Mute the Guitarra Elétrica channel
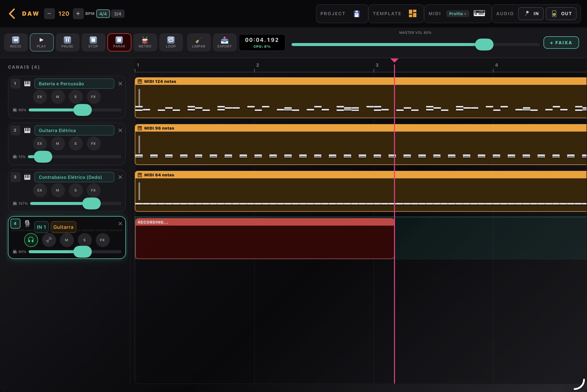The width and height of the screenshot is (587, 392). point(58,144)
